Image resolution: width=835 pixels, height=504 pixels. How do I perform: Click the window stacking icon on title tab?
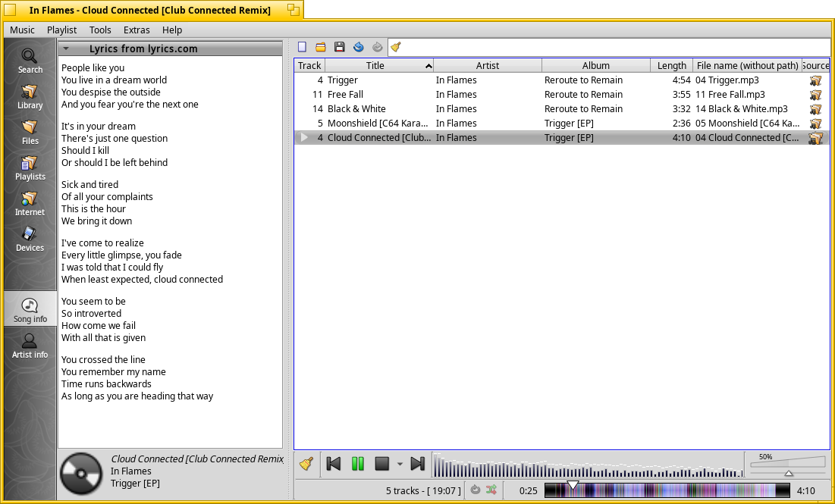[x=294, y=10]
